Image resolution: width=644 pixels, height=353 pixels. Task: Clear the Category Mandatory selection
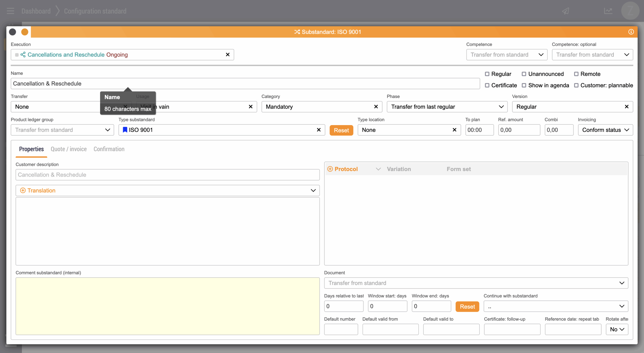[376, 107]
